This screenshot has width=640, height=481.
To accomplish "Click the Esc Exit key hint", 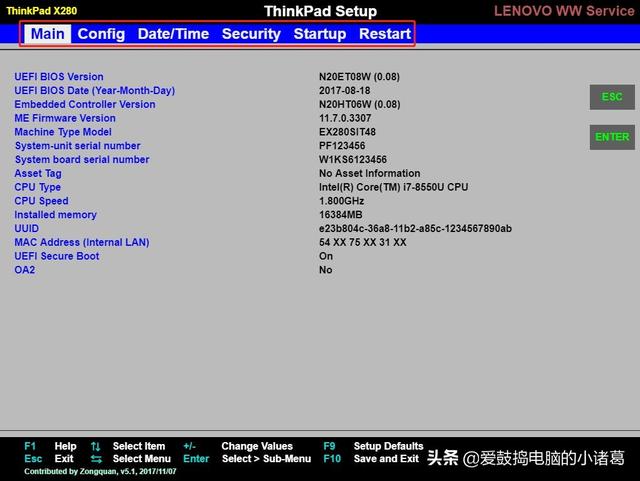I will pyautogui.click(x=49, y=459).
